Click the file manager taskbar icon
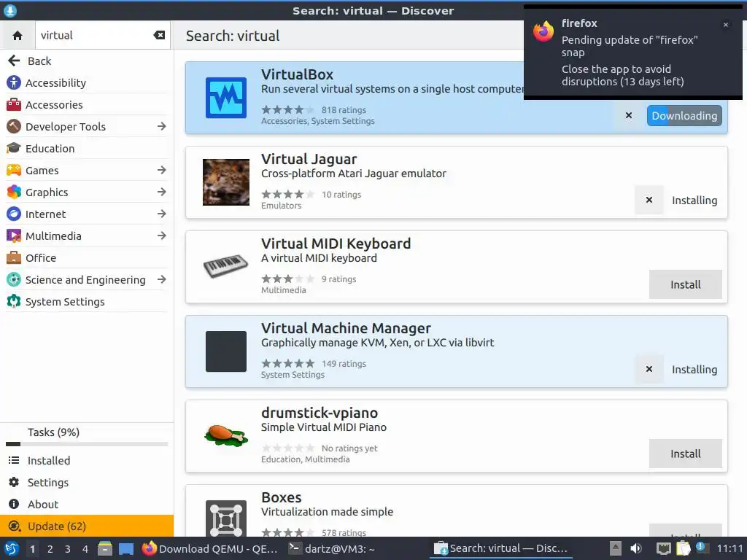 [105, 549]
